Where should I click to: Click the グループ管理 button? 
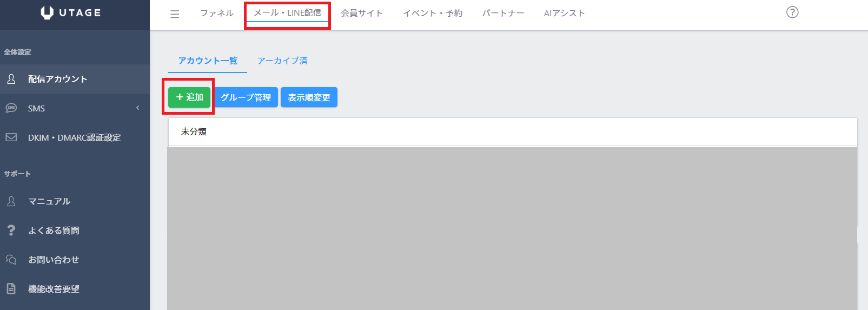[x=246, y=97]
